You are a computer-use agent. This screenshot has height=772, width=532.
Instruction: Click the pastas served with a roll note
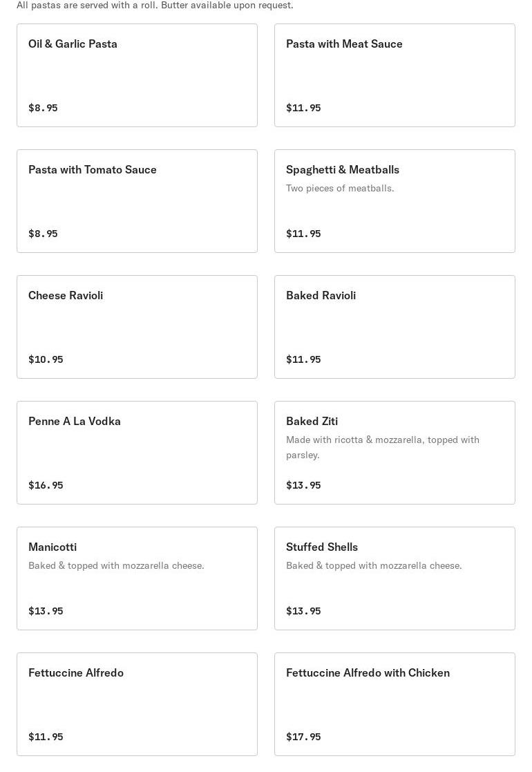click(x=155, y=6)
